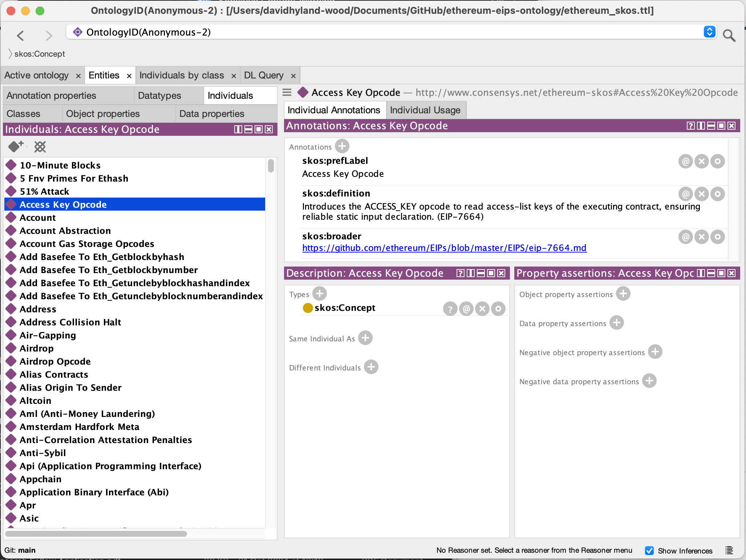Viewport: 746px width, 560px height.
Task: Open the ontology selector dropdown
Action: [x=709, y=32]
